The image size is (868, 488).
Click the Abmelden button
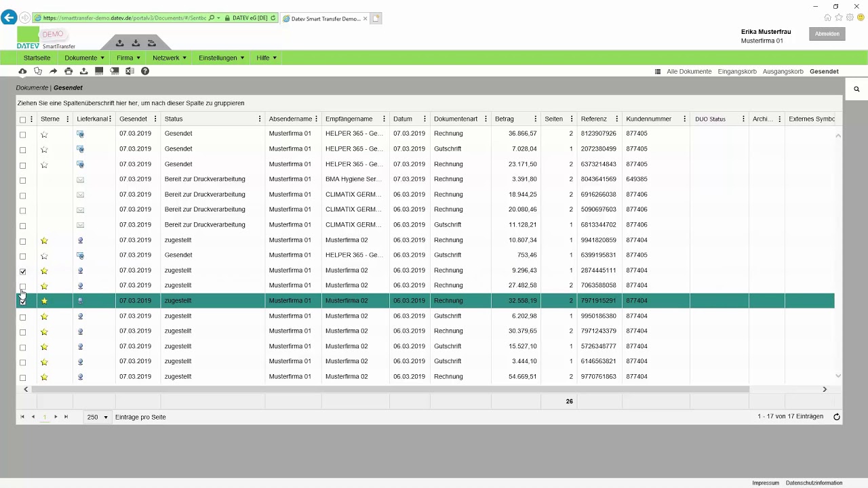(827, 34)
